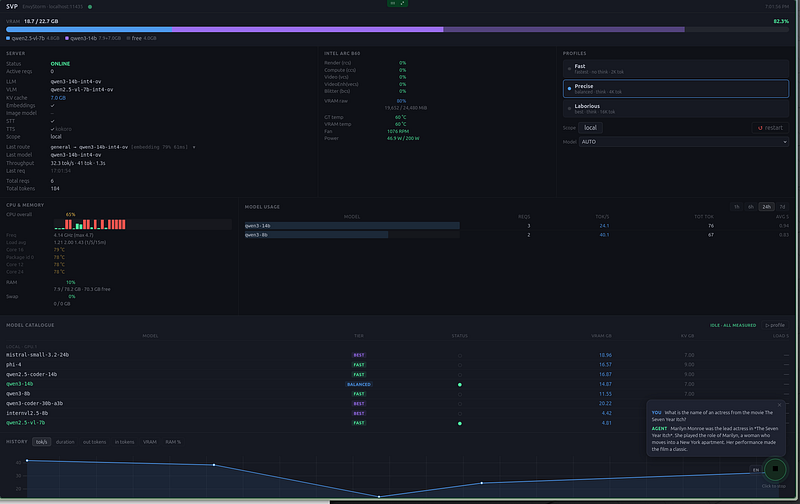The height and width of the screenshot is (504, 800).
Task: Click the status circle for phi-4
Action: tap(460, 365)
